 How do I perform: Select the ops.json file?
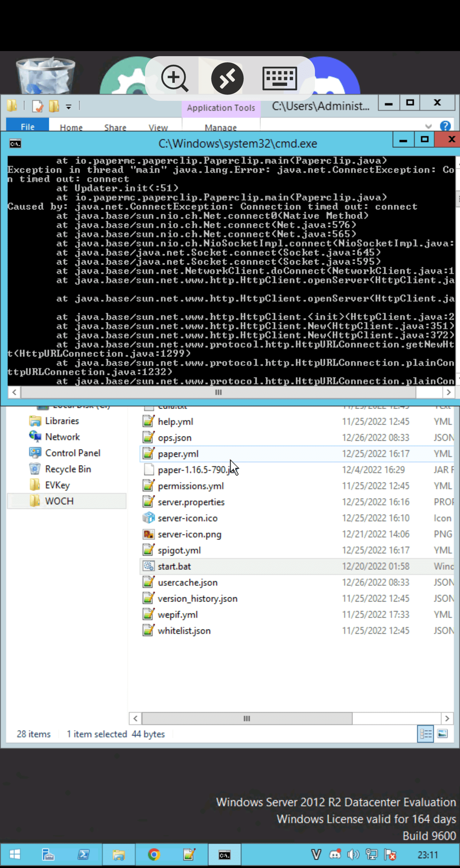tap(174, 438)
